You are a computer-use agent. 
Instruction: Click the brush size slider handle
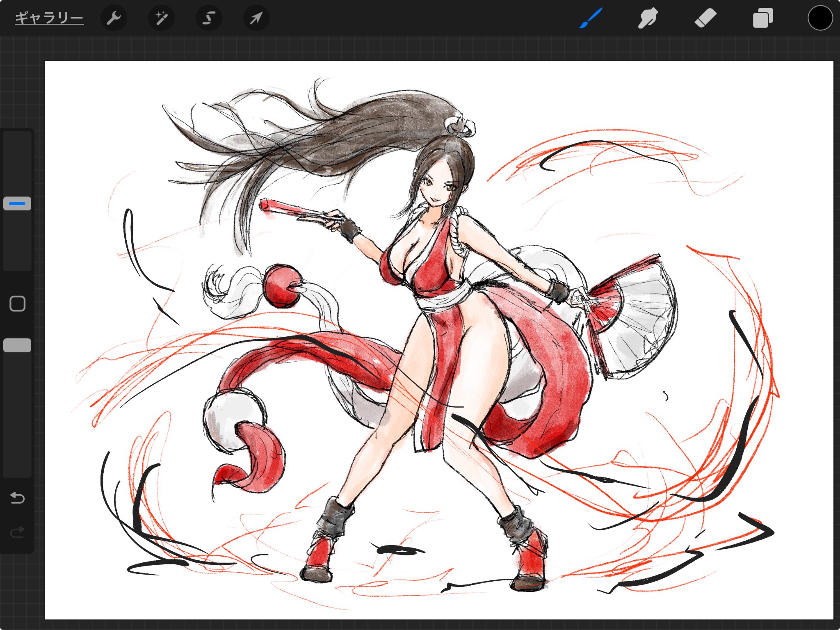pyautogui.click(x=17, y=203)
